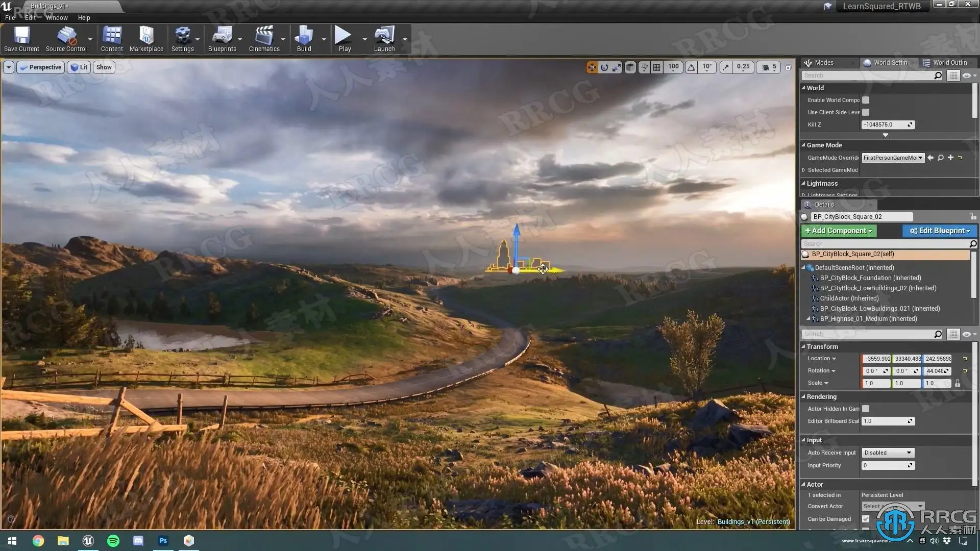Open Auto Receive Input dropdown
980x551 pixels.
point(888,453)
